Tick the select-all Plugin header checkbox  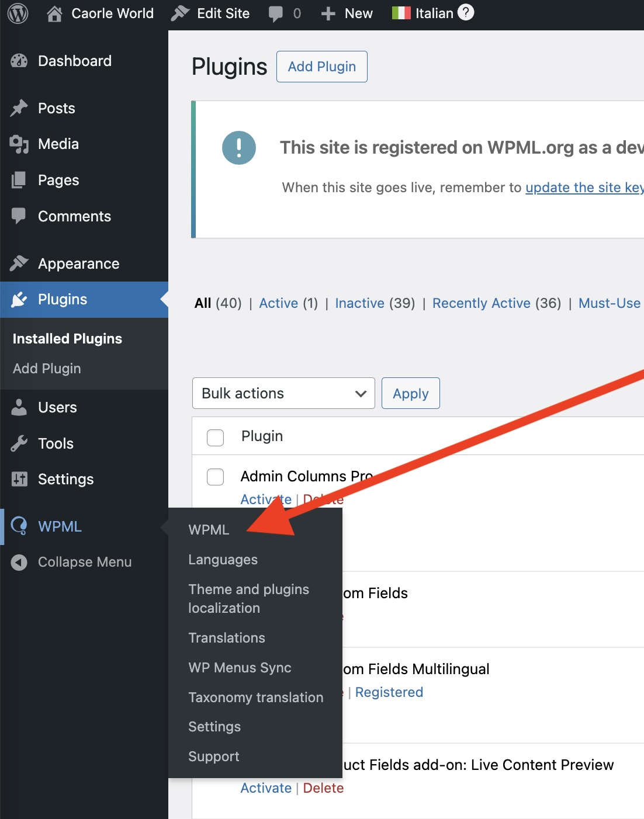[x=216, y=437]
